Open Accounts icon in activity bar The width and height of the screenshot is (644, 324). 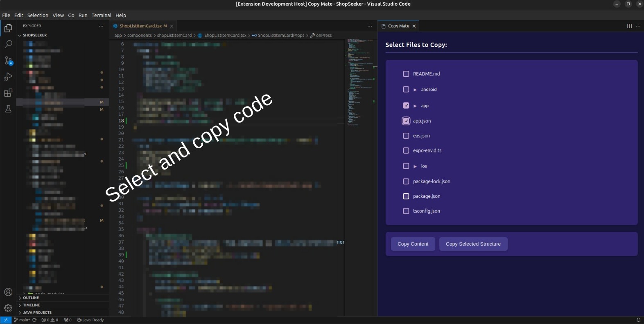click(x=8, y=292)
